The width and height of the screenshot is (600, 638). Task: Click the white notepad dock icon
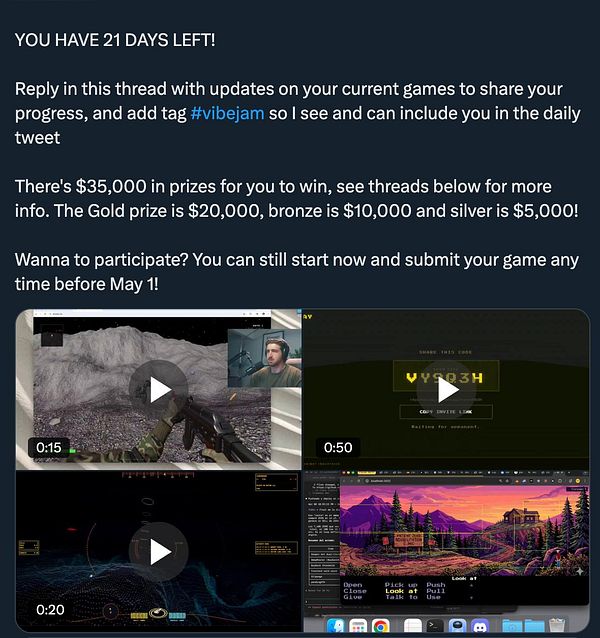click(x=412, y=627)
